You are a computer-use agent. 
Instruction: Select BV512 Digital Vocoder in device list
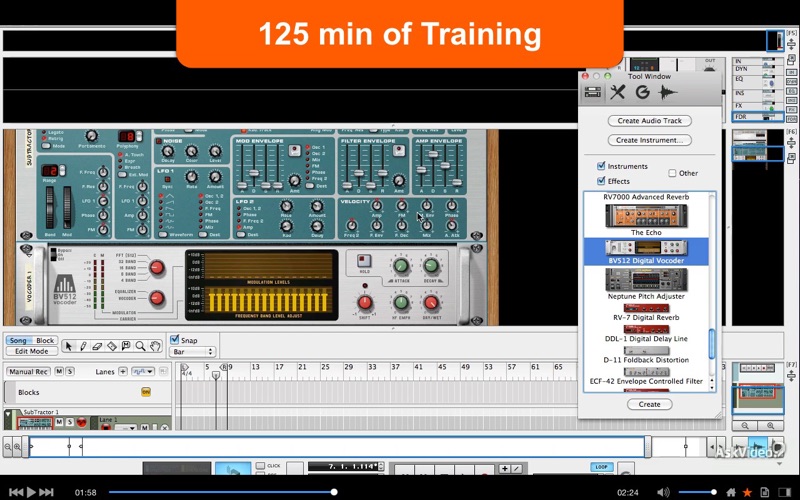tap(646, 251)
